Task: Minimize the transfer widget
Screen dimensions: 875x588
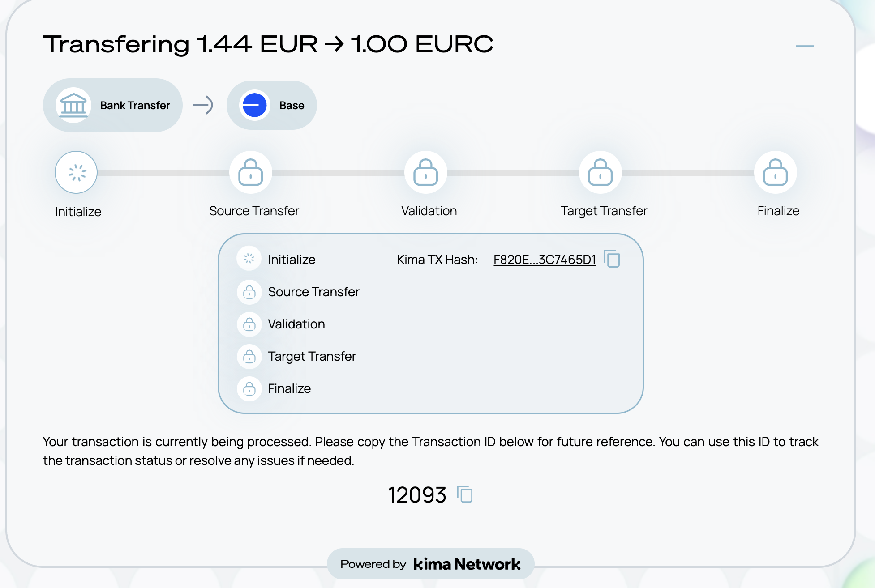Action: 805,46
